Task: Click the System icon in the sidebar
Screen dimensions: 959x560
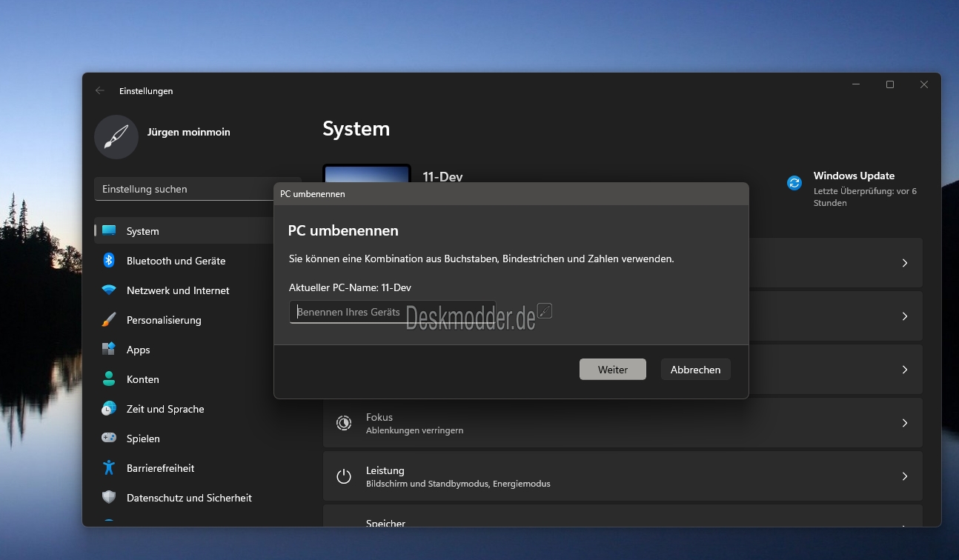Action: [109, 231]
